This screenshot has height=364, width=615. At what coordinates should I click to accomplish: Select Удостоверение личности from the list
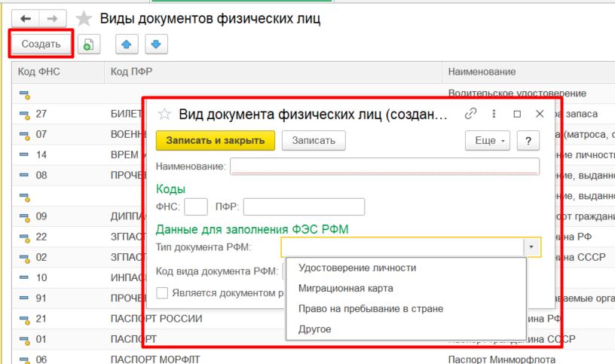pos(357,268)
